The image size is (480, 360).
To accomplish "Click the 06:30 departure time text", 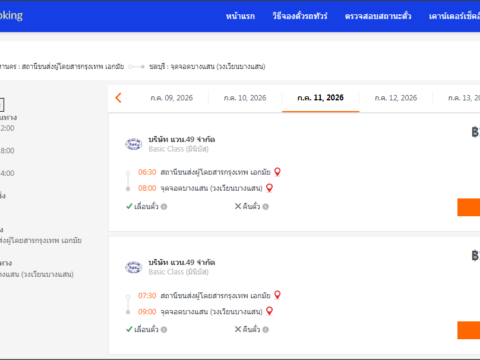I will point(147,172).
